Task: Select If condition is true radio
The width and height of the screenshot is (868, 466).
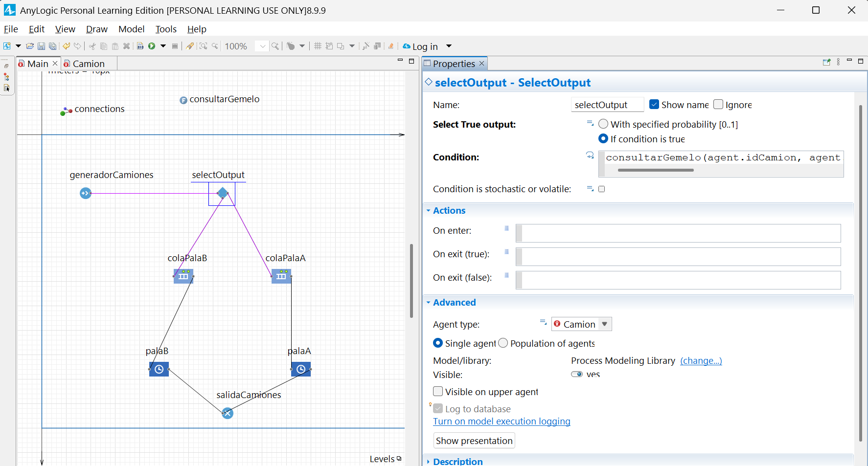Action: click(603, 138)
